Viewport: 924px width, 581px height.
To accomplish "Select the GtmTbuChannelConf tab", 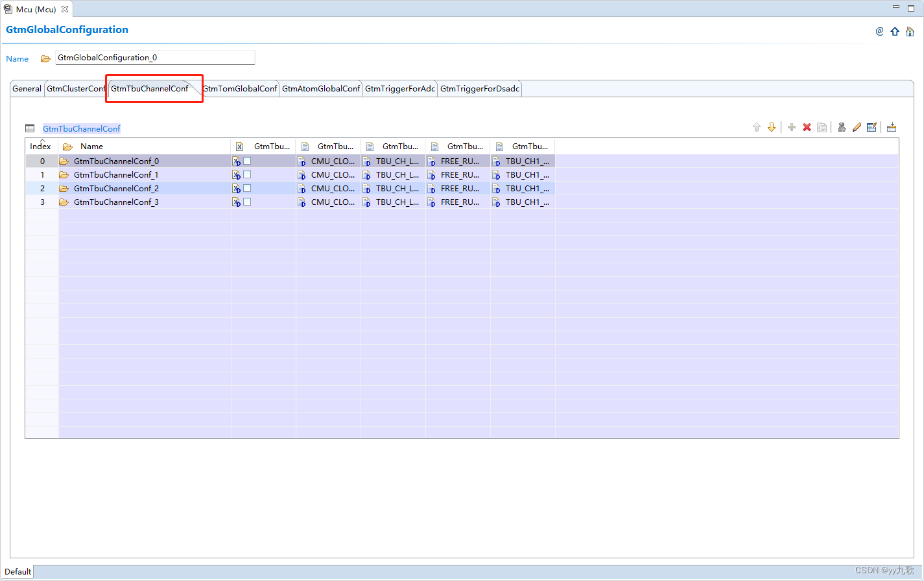I will 150,89.
